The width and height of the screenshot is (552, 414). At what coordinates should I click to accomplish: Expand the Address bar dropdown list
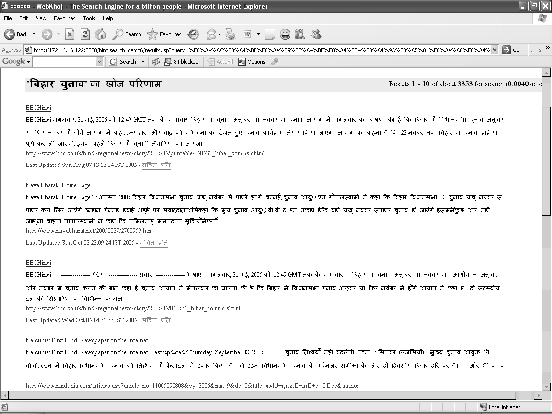(495, 50)
